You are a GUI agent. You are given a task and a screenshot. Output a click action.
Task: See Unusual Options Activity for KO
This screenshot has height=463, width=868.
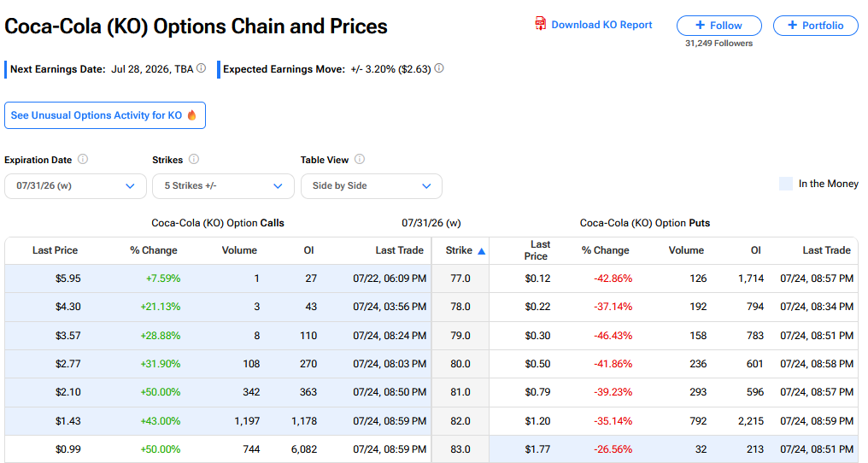tap(105, 115)
